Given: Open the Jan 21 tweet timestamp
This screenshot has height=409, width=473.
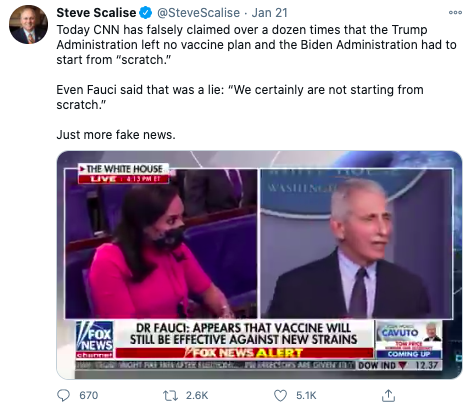Looking at the screenshot, I should [269, 13].
